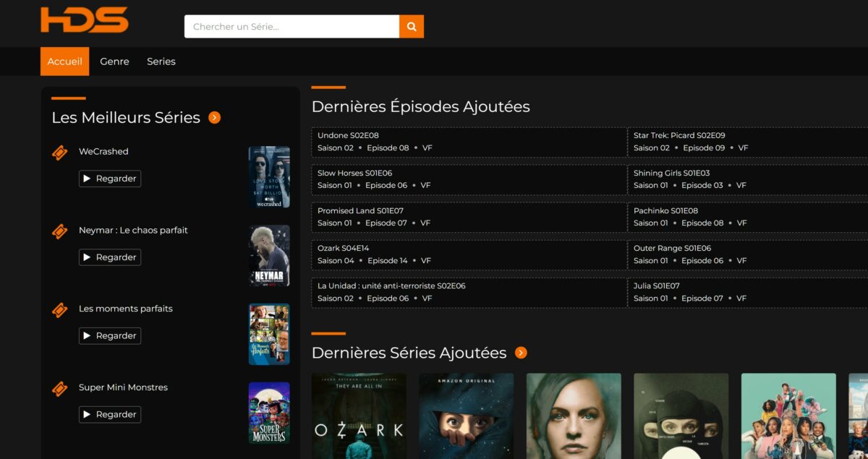868x459 pixels.
Task: Open the Accueil tab
Action: pyautogui.click(x=65, y=61)
